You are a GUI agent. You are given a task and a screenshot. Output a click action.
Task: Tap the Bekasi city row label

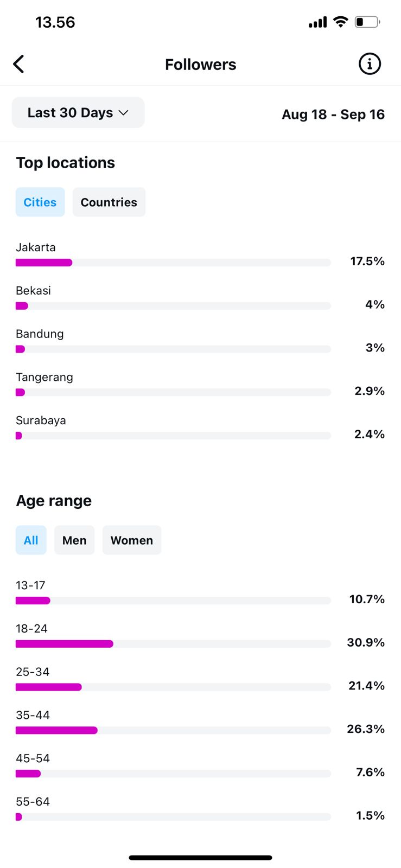[x=34, y=291]
